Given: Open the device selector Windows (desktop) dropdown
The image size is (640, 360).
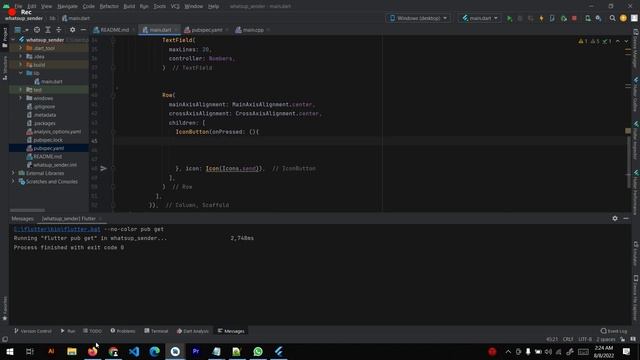Looking at the screenshot, I should (x=418, y=18).
